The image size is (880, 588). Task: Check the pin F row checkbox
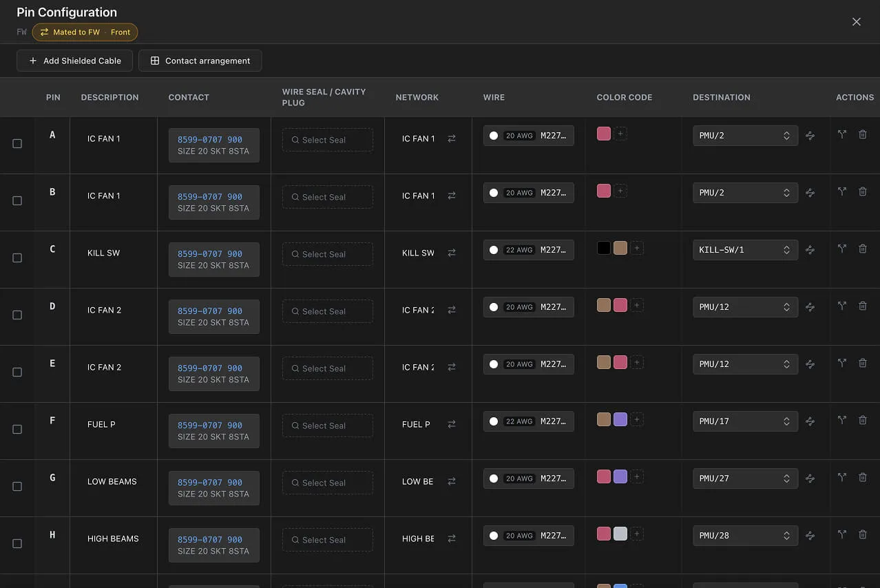pos(17,430)
